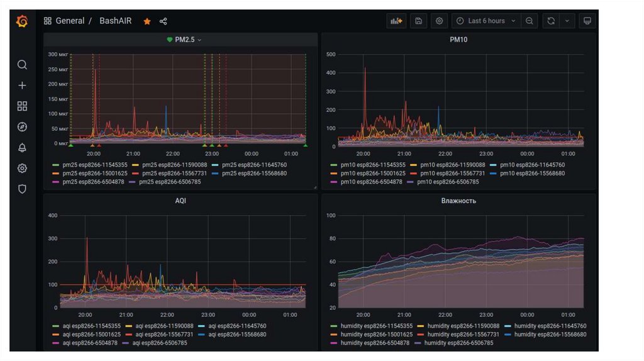Open the Dashboards grid icon in sidebar

[x=22, y=106]
